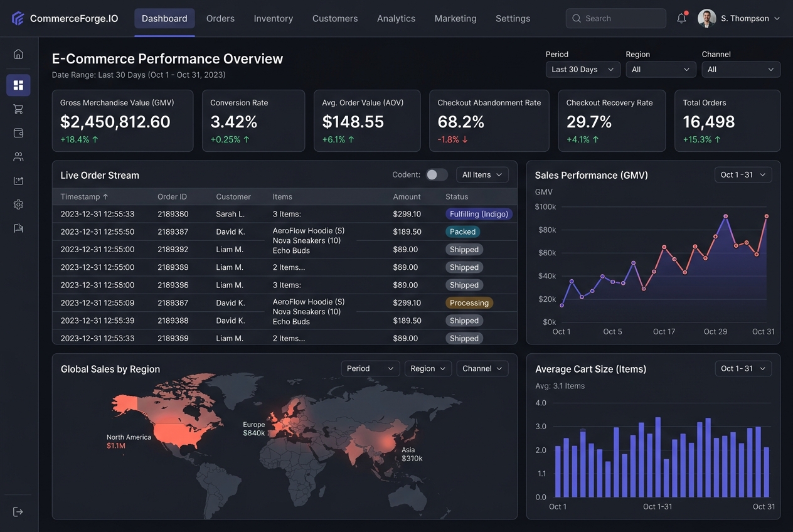This screenshot has height=532, width=793.
Task: Open the Channel All dropdown
Action: coord(741,70)
